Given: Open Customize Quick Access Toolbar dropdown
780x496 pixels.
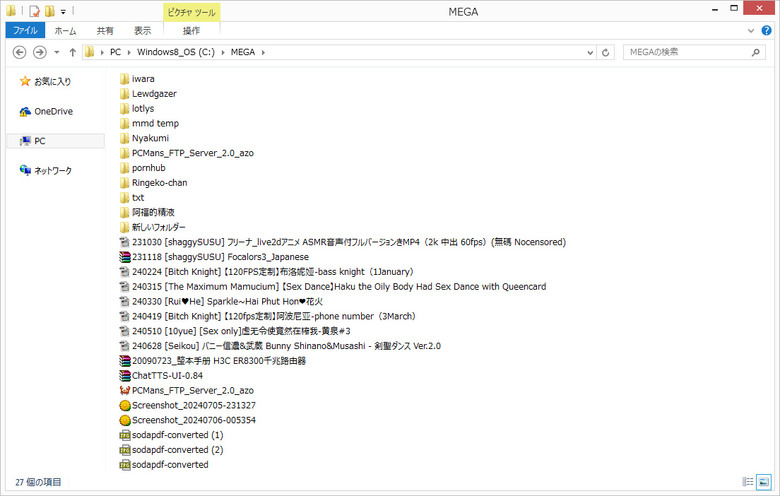Looking at the screenshot, I should [x=63, y=11].
